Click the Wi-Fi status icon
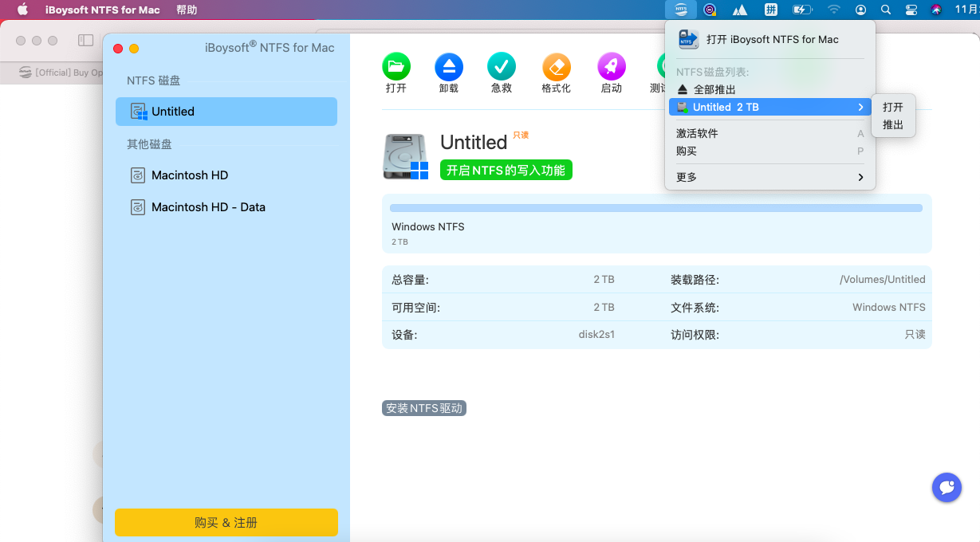 coord(834,10)
